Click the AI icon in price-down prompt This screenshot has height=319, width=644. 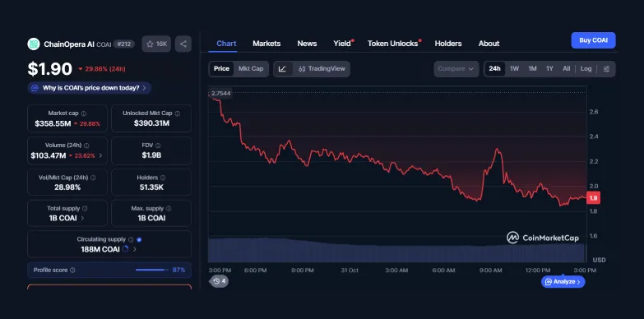coord(35,88)
